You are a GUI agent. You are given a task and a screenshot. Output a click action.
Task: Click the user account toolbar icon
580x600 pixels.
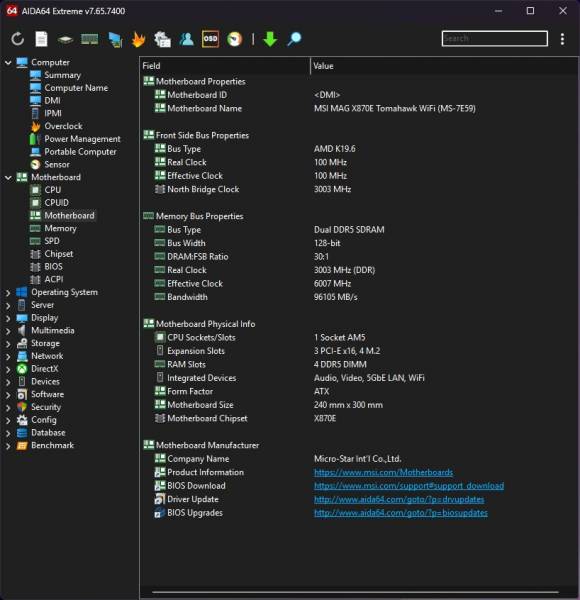187,39
